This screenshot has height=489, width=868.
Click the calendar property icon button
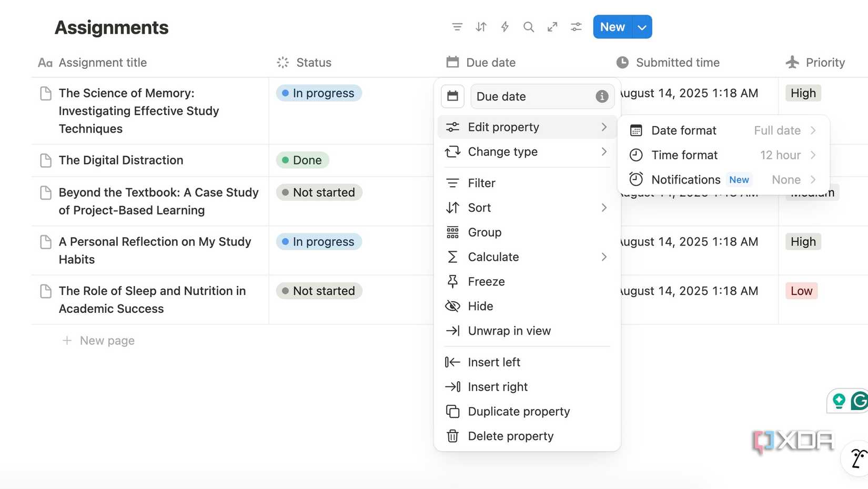[x=452, y=96]
